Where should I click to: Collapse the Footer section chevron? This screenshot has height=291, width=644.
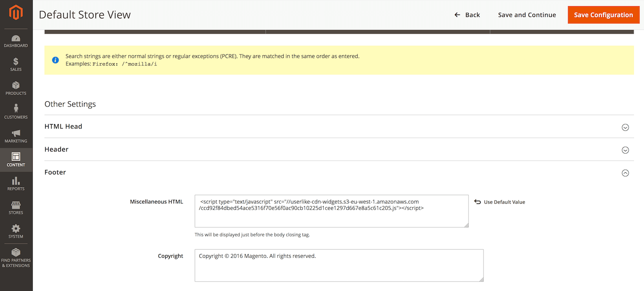coord(625,173)
